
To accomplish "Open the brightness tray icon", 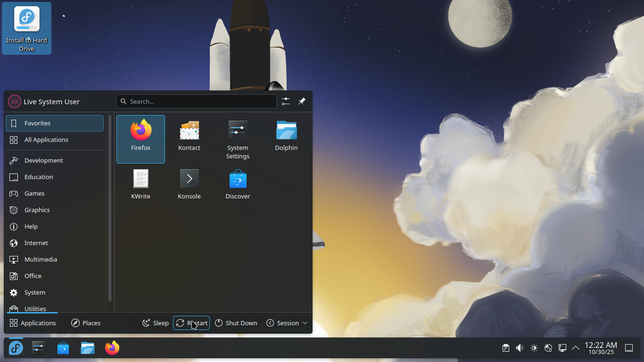I will (x=534, y=348).
